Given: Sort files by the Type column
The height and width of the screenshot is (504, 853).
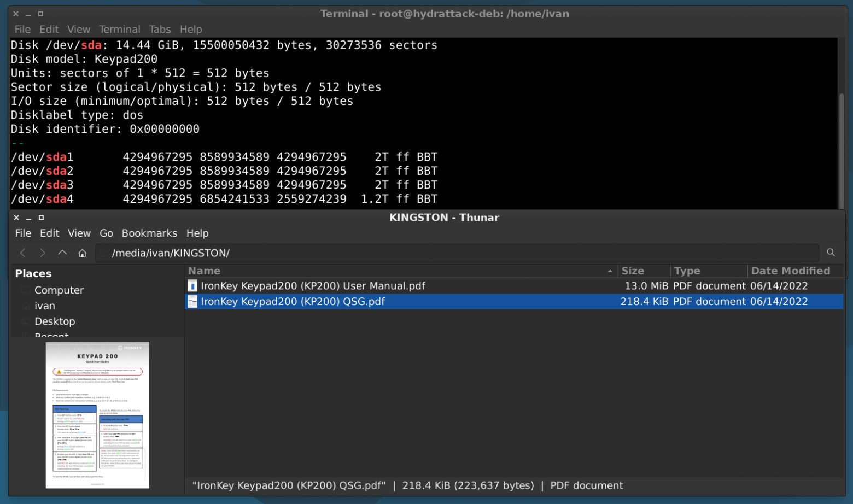Looking at the screenshot, I should click(709, 271).
